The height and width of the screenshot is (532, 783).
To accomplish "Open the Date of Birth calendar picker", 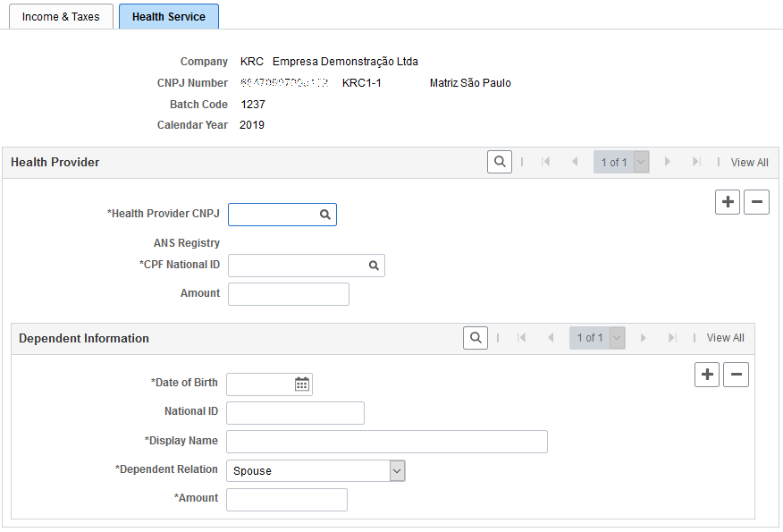I will 301,384.
